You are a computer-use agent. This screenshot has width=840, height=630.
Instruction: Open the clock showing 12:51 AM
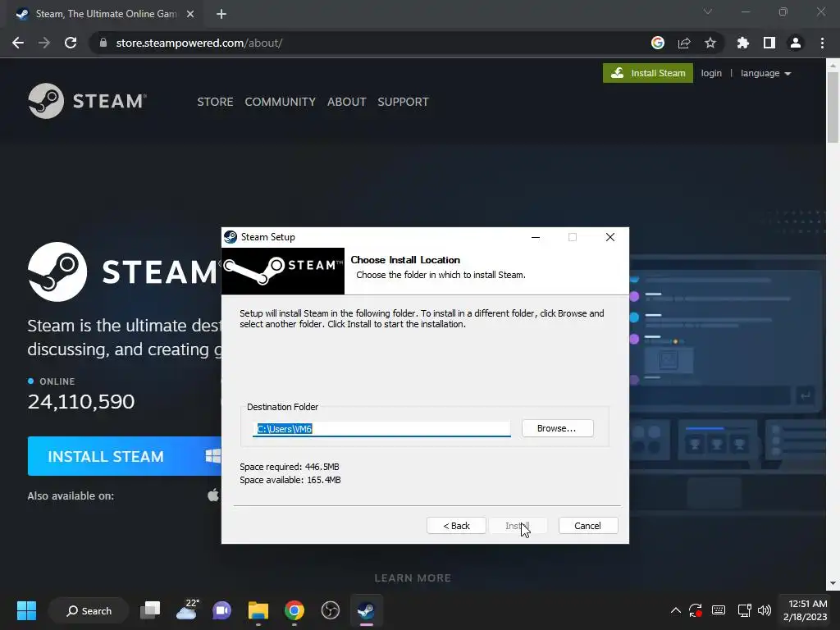(x=806, y=610)
